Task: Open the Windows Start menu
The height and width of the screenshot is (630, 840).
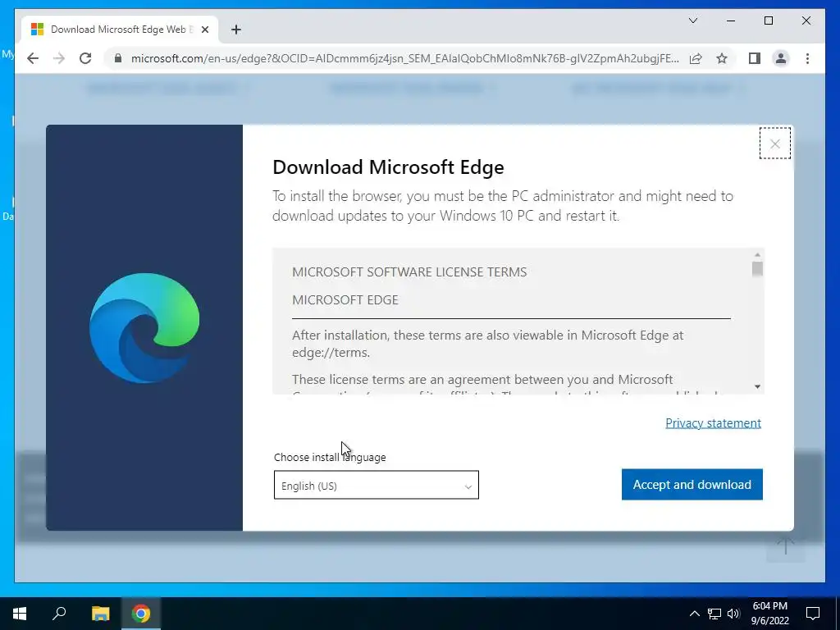Action: (20, 614)
